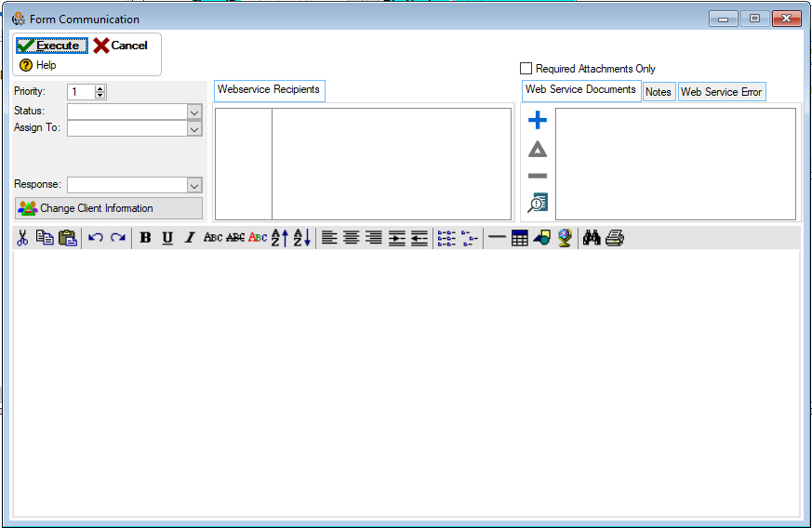
Task: Open the Status dropdown
Action: [x=194, y=112]
